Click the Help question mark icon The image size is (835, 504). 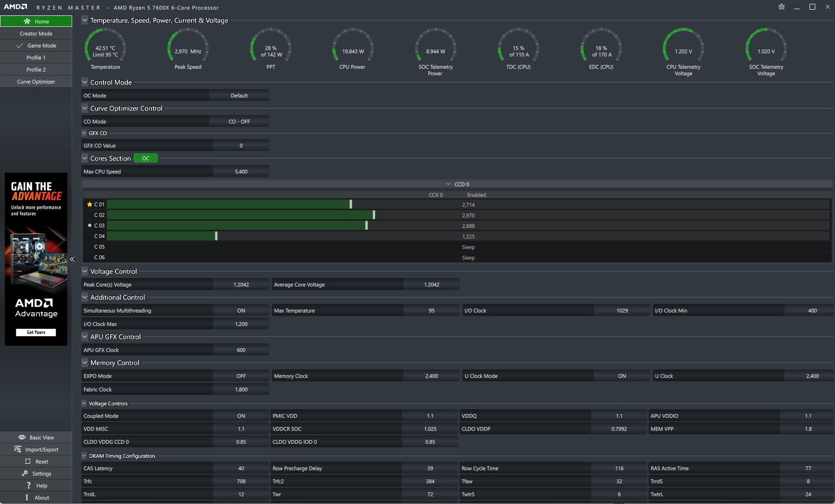pos(28,485)
